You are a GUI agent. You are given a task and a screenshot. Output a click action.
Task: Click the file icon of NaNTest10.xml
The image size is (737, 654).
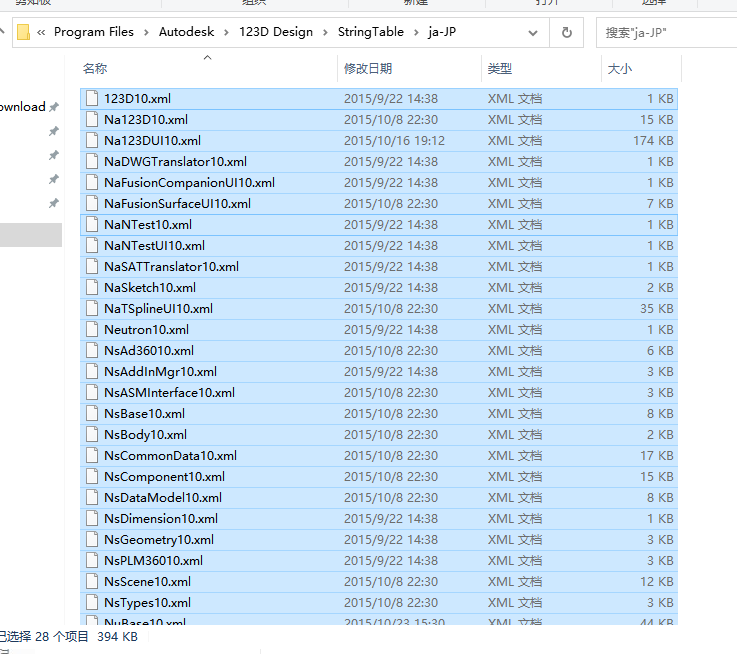(x=92, y=225)
